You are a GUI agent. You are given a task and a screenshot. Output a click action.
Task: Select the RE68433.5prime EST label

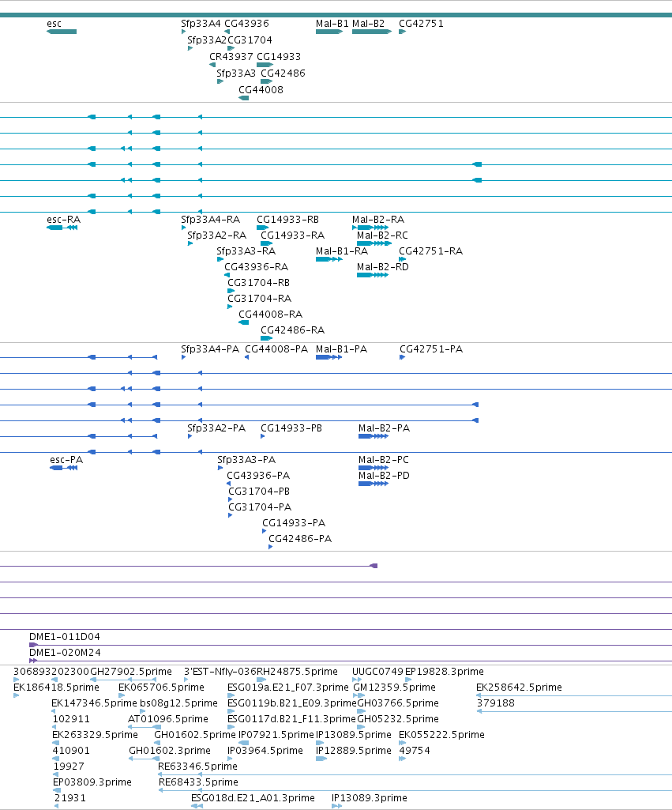[198, 782]
